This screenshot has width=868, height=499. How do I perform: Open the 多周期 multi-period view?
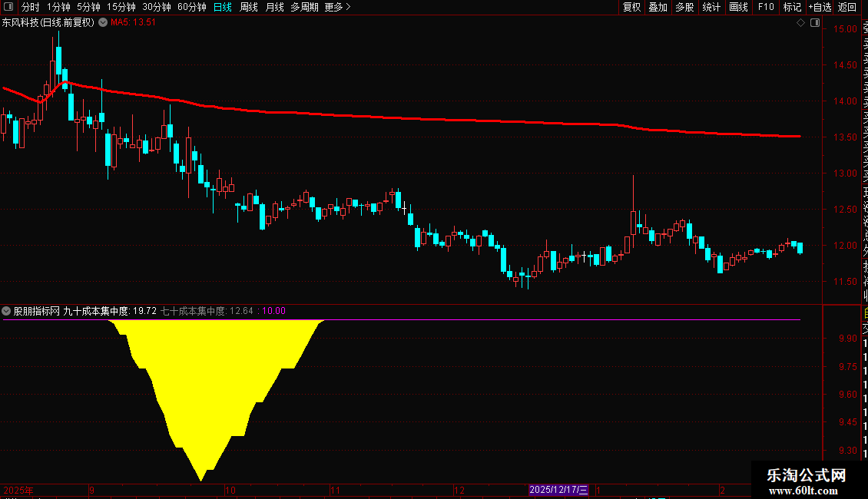tap(304, 7)
